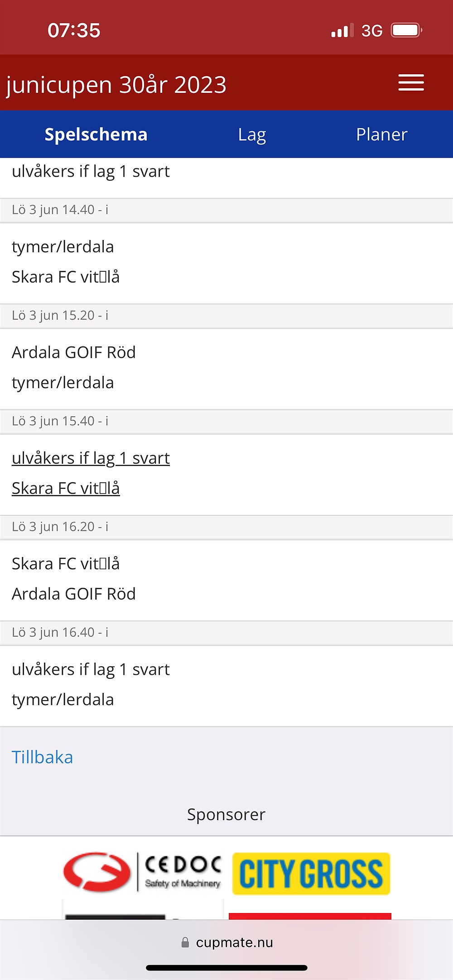Select the junicupen 30år 2023 title

coord(116,85)
